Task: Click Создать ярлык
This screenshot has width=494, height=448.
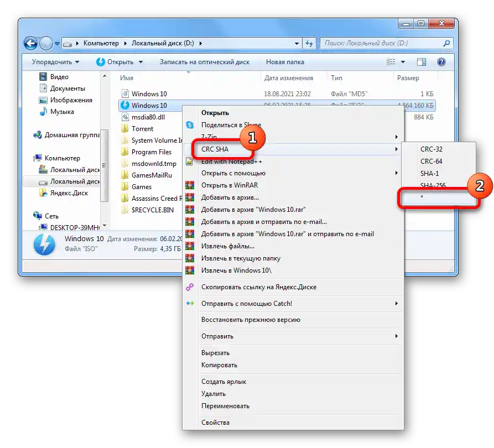Action: [293, 382]
